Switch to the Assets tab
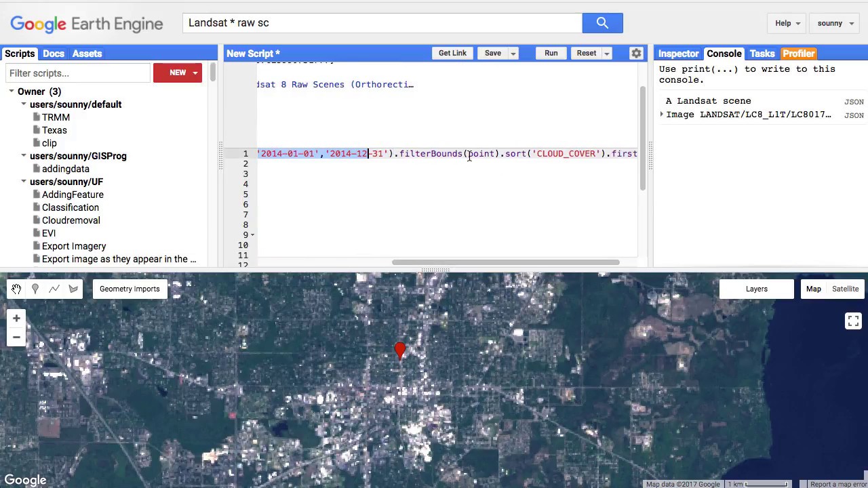The width and height of the screenshot is (868, 488). 87,54
